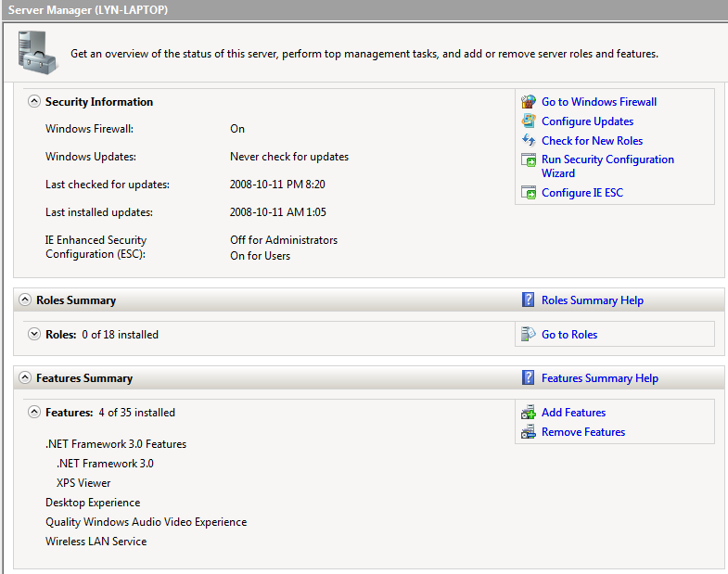
Task: Collapse the Roles Summary section
Action: [25, 300]
